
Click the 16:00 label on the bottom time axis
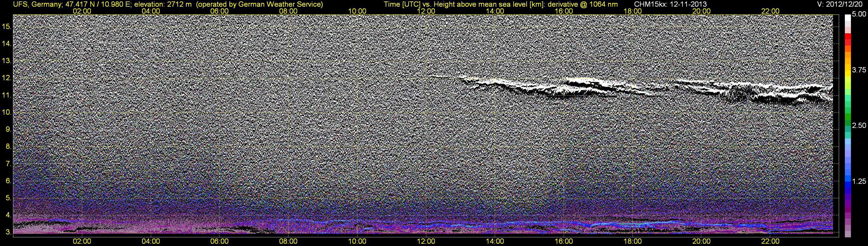pyautogui.click(x=564, y=241)
